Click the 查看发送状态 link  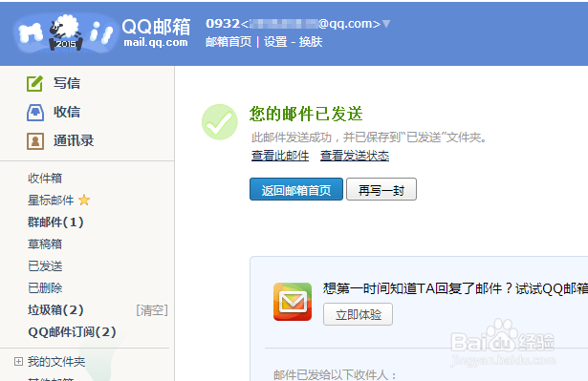355,156
